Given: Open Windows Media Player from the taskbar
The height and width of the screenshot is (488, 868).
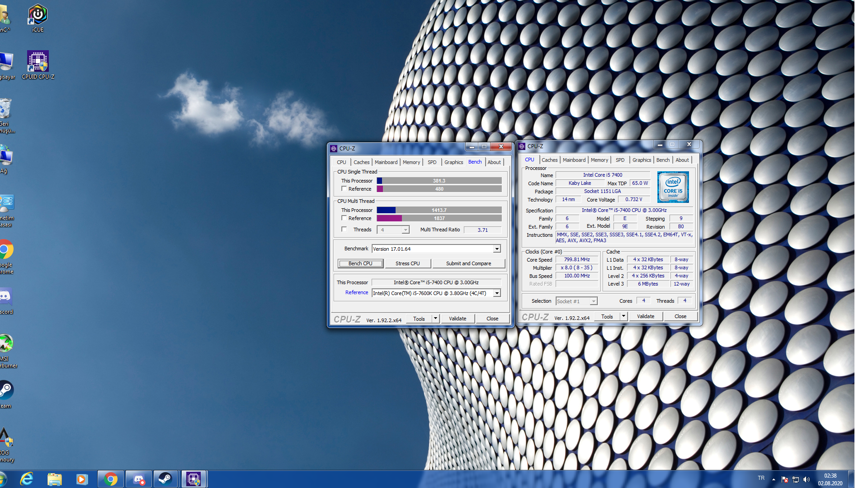Looking at the screenshot, I should [82, 479].
